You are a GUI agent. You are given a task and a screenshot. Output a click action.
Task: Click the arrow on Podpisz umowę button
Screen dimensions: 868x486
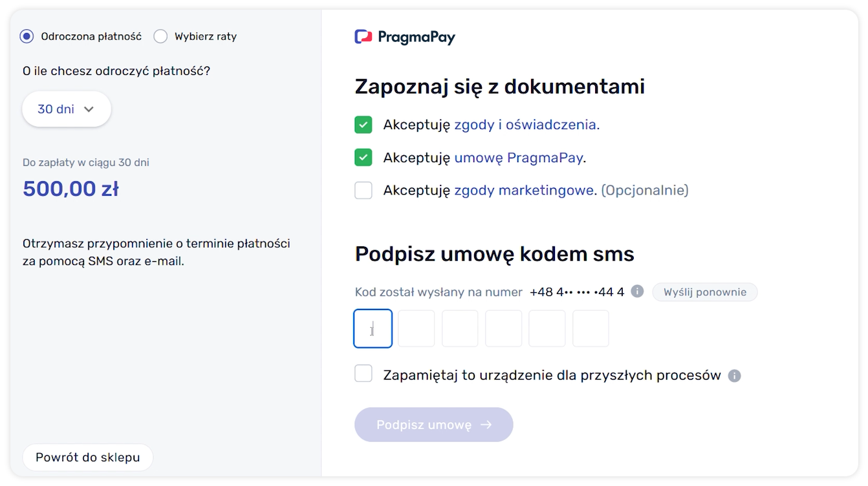[486, 425]
